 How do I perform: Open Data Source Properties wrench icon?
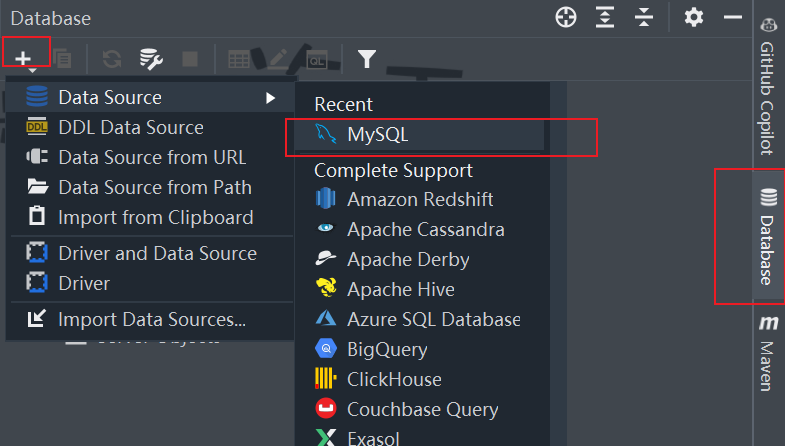coord(151,59)
